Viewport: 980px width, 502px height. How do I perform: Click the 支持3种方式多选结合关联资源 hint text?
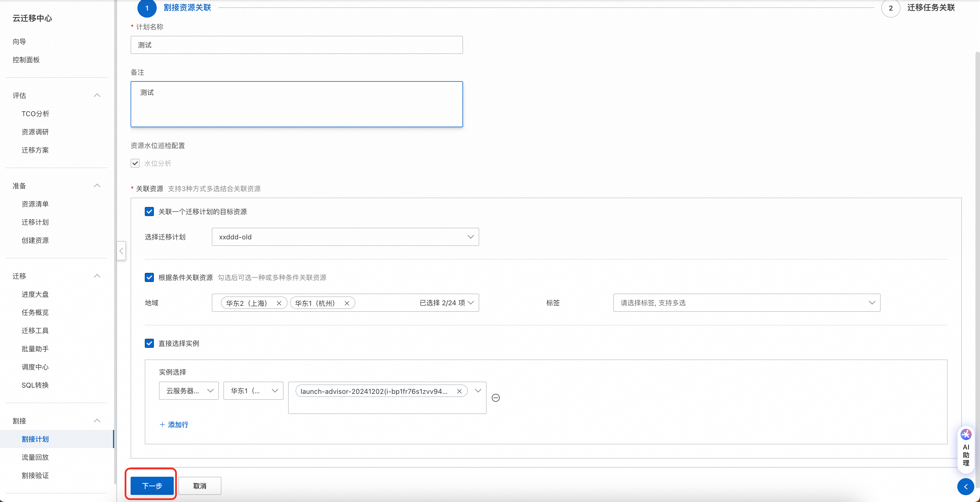click(214, 189)
